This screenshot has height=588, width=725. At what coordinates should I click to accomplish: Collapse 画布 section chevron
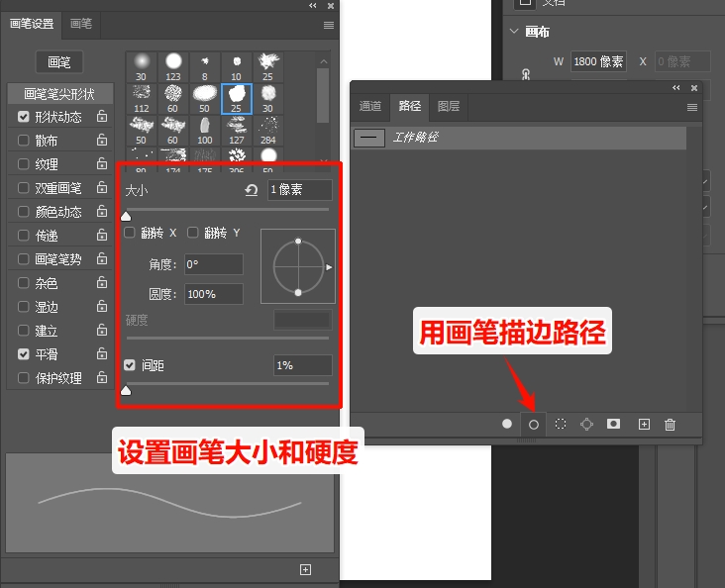(x=514, y=31)
